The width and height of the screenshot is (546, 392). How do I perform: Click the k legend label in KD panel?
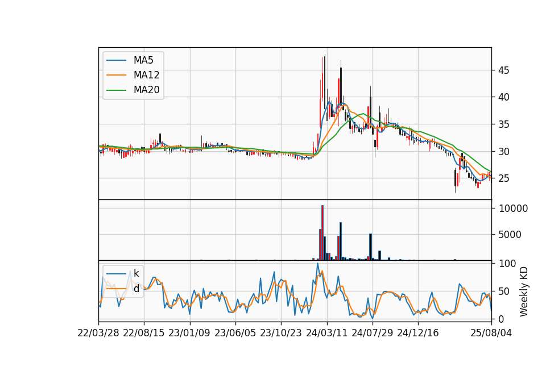coord(136,273)
